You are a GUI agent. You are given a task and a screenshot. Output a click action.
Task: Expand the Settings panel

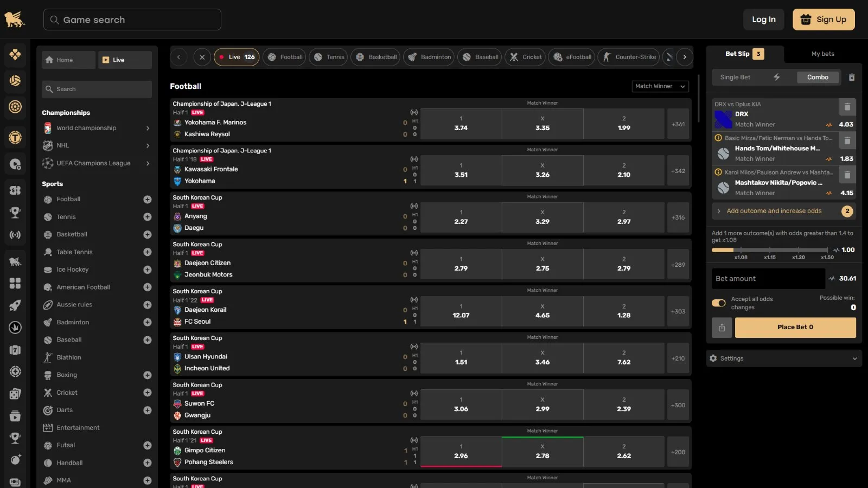click(x=783, y=358)
